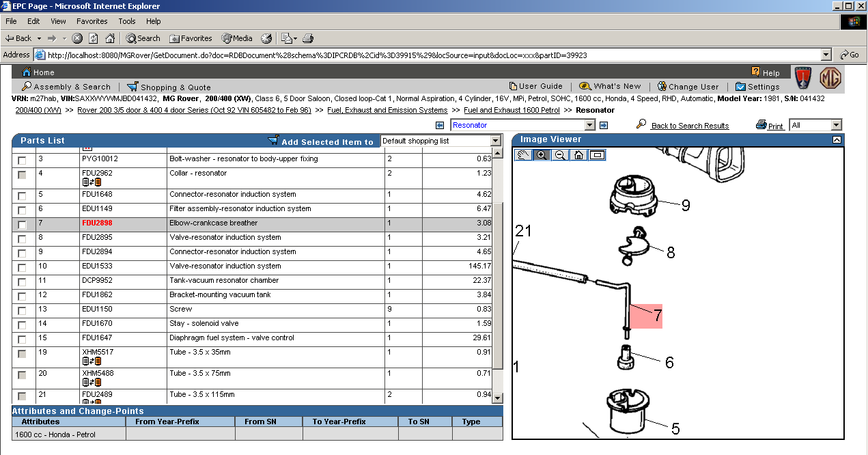Viewport: 868px width, 455px height.
Task: Activate the zoom in magnifier tool
Action: tap(542, 154)
